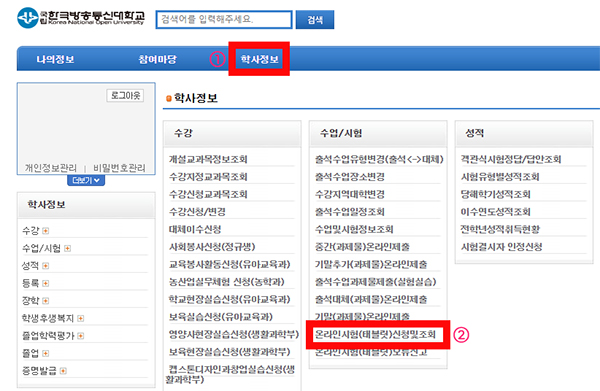
Task: Open 개설교과목정보조회 link
Action: click(x=208, y=159)
